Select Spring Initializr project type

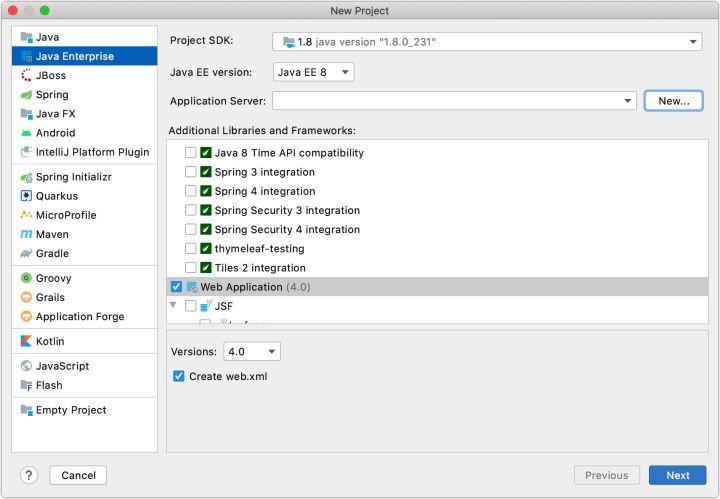74,177
